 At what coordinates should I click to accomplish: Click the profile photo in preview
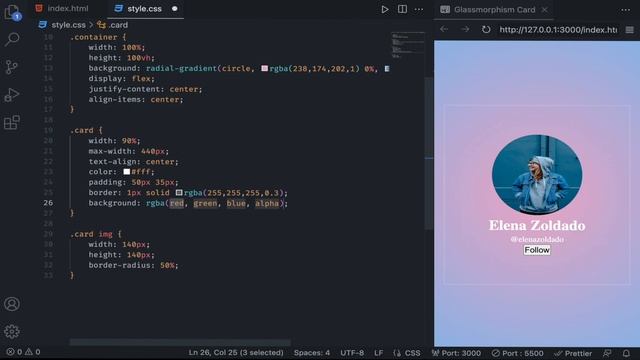[537, 174]
